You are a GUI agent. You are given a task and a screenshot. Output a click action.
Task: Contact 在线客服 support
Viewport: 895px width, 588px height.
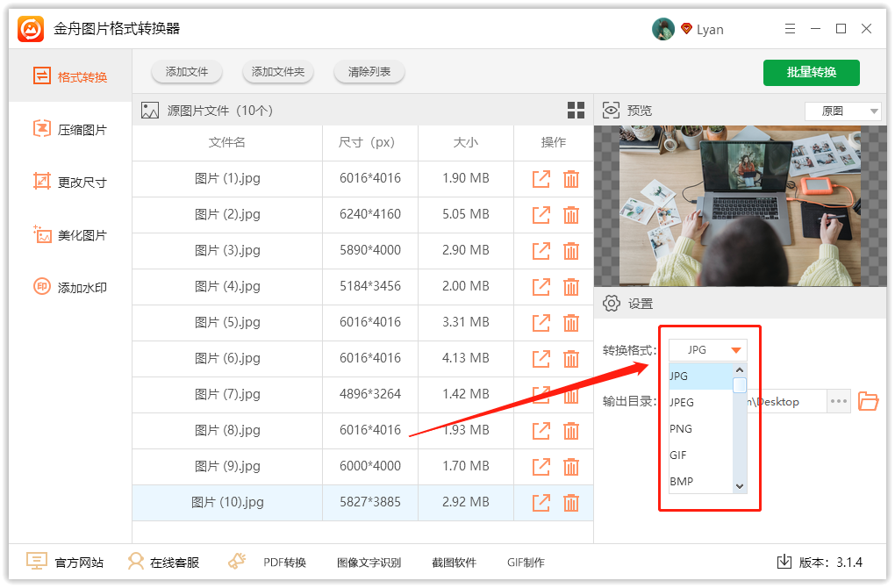pyautogui.click(x=162, y=562)
